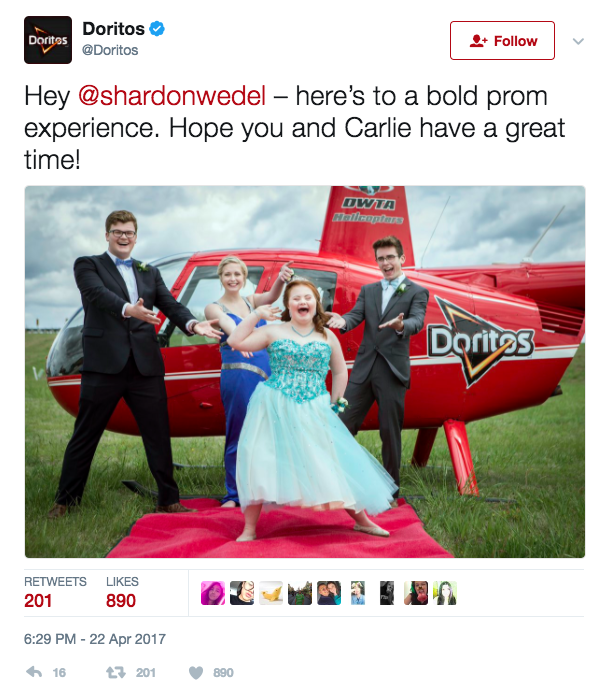Click the Doritos profile avatar logo

(48, 40)
